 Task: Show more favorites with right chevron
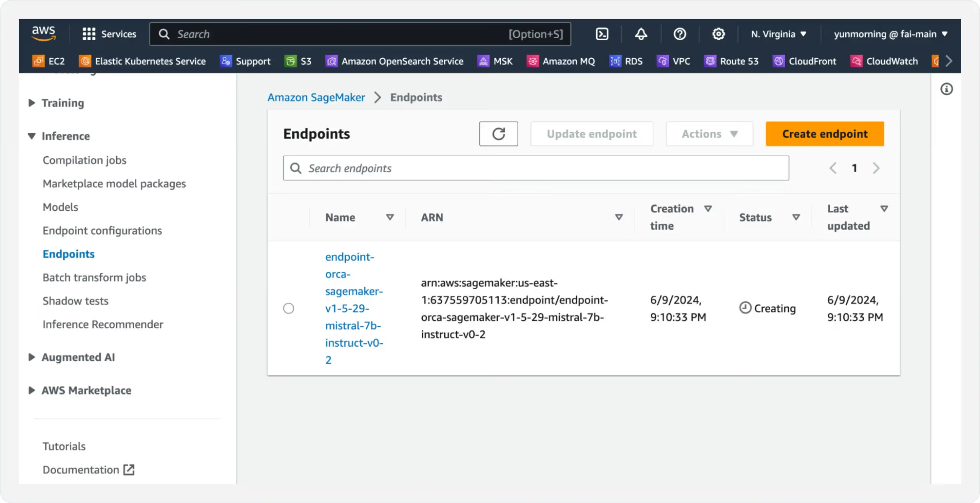coord(949,61)
